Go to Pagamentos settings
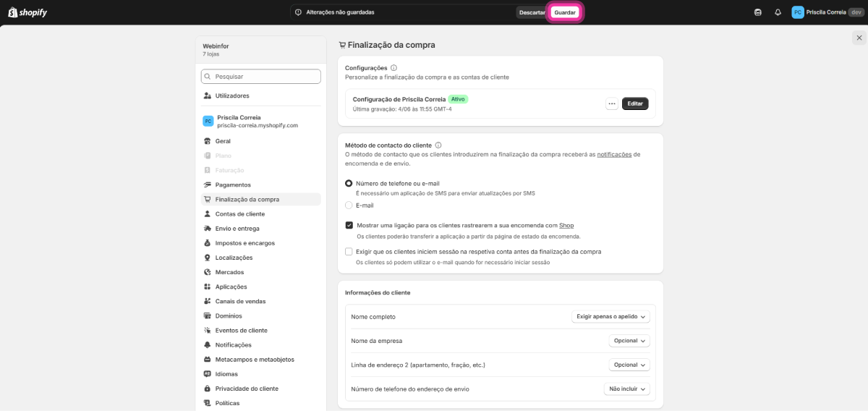Image resolution: width=868 pixels, height=411 pixels. (260, 185)
